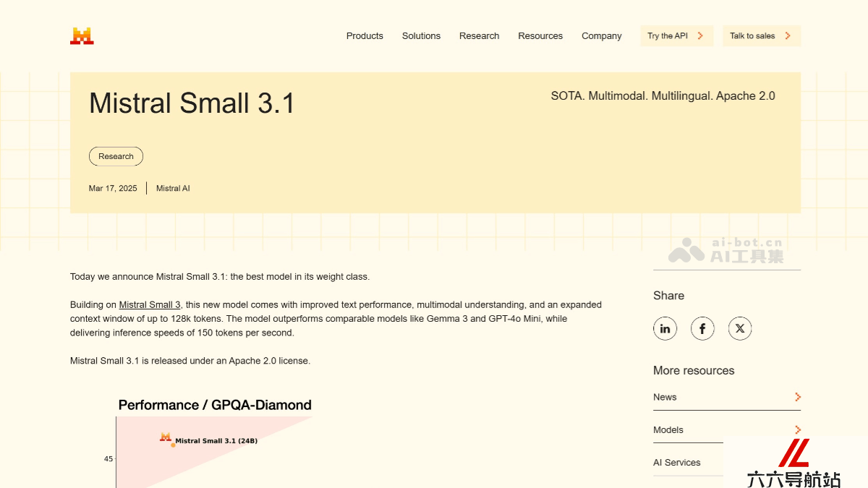The image size is (868, 488).
Task: Click the Mistral Small 3.1 page title
Action: point(192,103)
